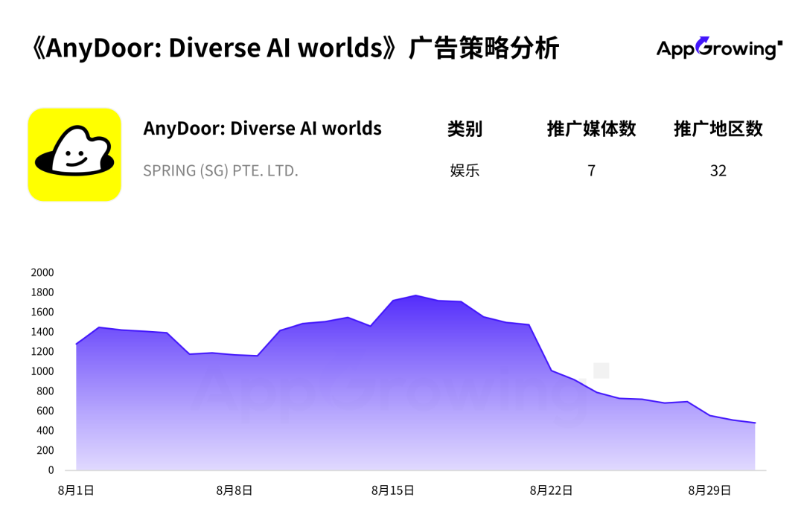Click the y-axis label '1400'

tap(42, 332)
